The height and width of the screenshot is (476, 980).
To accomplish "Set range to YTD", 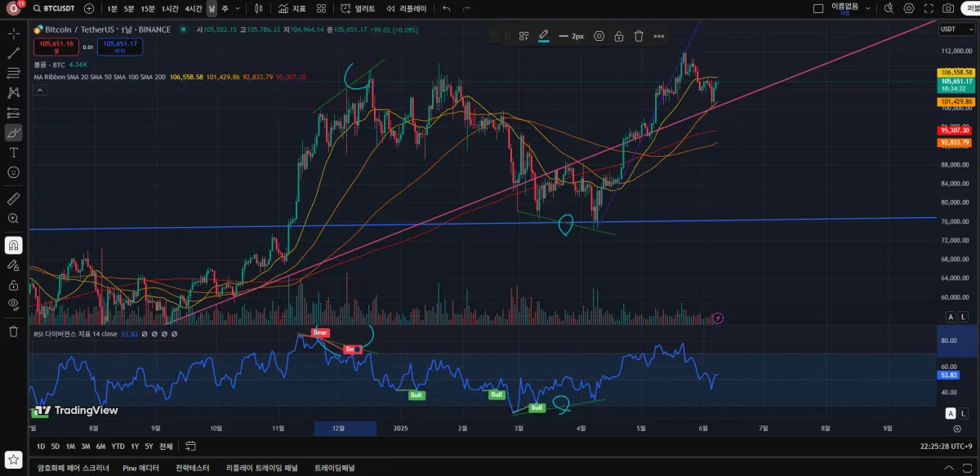I will click(118, 447).
